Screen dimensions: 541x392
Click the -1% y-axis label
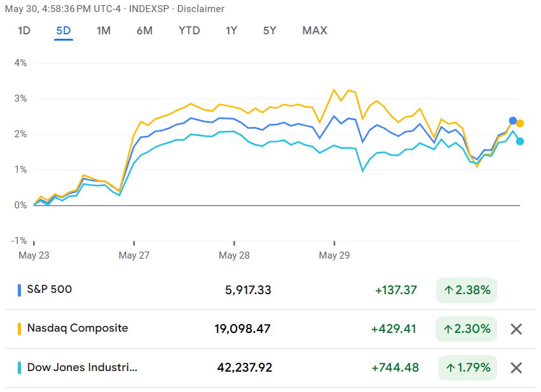point(19,241)
